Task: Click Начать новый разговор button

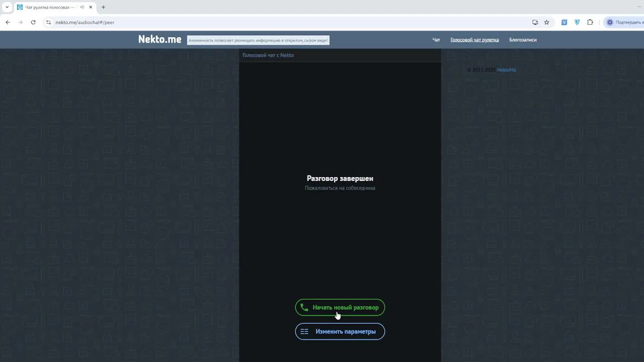Action: point(340,307)
